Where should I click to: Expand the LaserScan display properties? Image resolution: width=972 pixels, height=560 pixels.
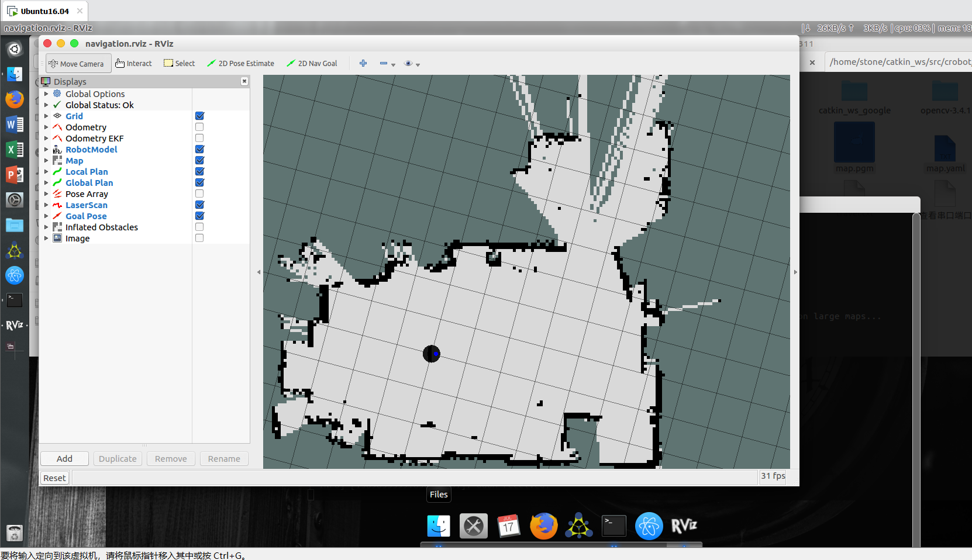[46, 205]
